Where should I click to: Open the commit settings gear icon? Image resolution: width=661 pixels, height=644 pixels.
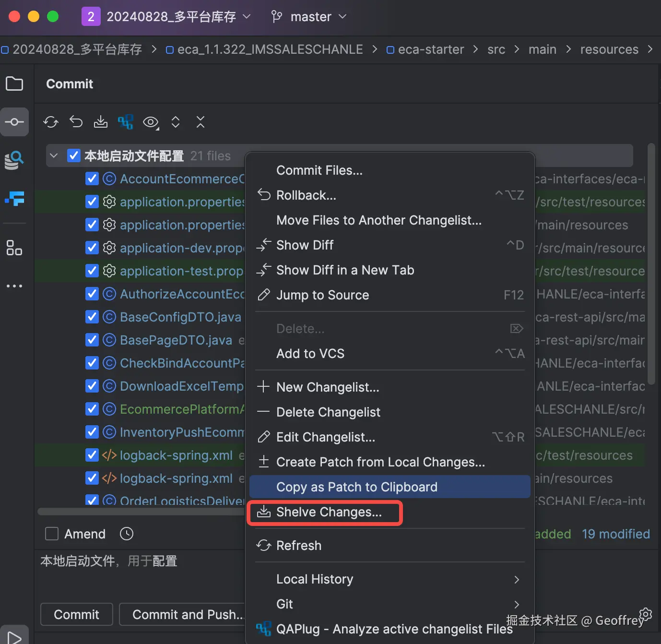pyautogui.click(x=646, y=614)
